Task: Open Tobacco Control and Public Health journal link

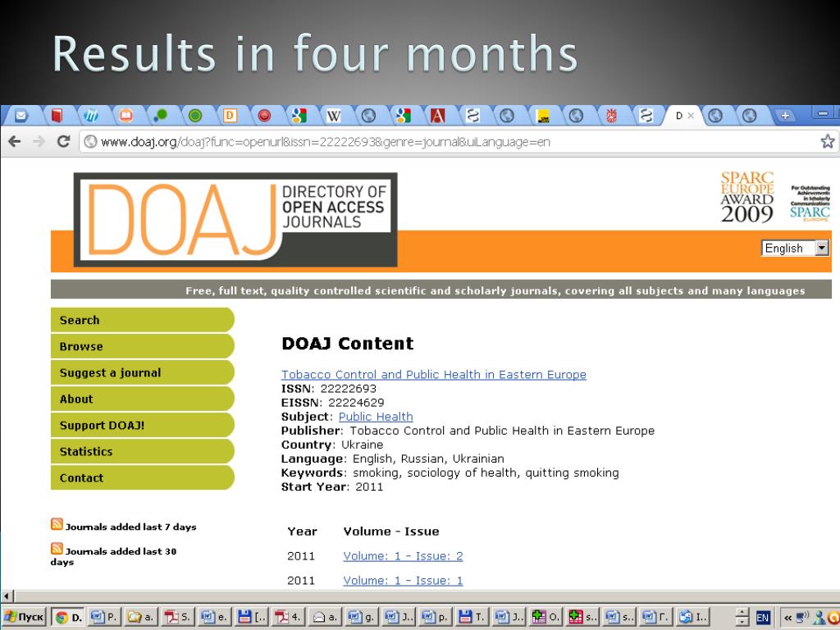Action: [x=433, y=374]
